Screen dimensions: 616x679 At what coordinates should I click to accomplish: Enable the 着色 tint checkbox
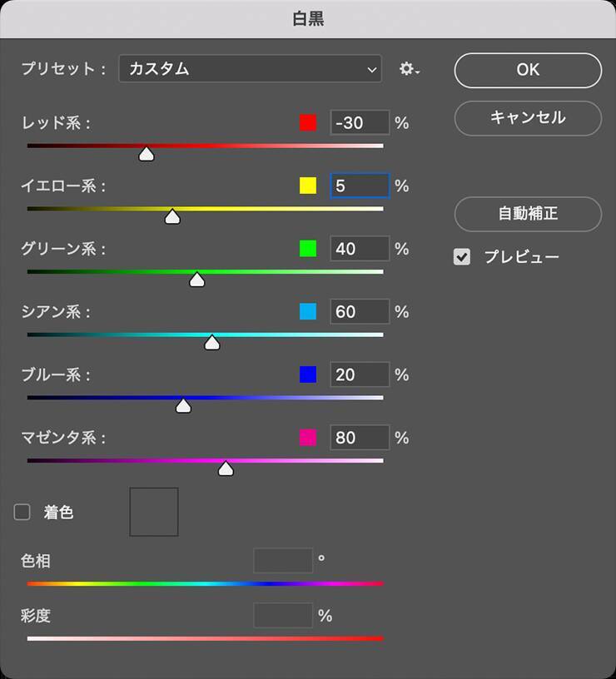point(22,513)
